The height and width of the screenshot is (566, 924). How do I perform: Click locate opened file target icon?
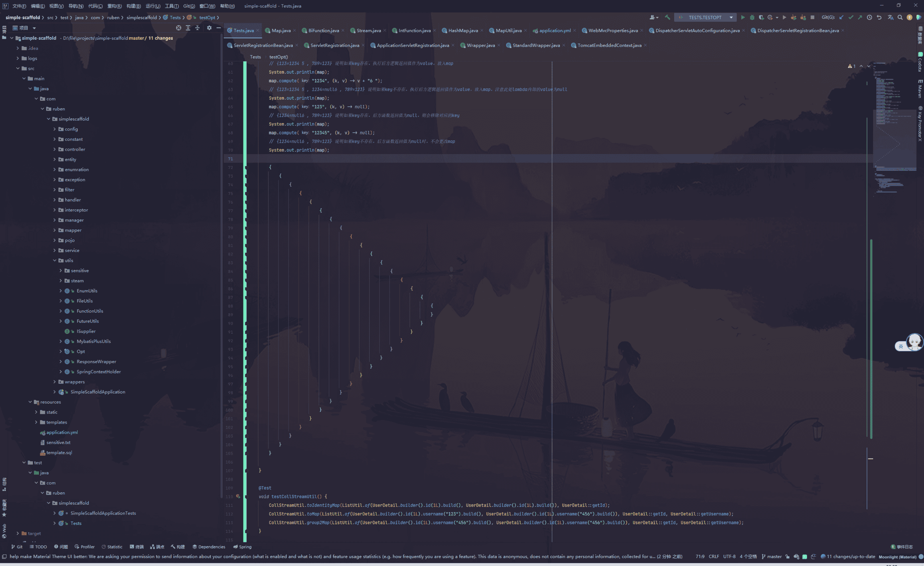pyautogui.click(x=178, y=28)
